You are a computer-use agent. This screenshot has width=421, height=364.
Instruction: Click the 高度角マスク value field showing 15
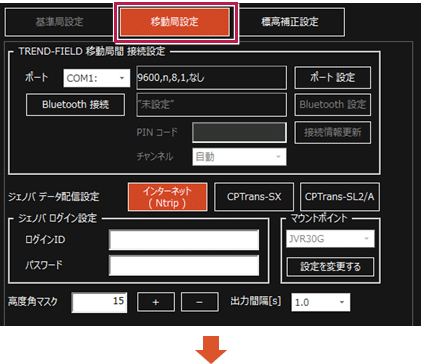[99, 302]
